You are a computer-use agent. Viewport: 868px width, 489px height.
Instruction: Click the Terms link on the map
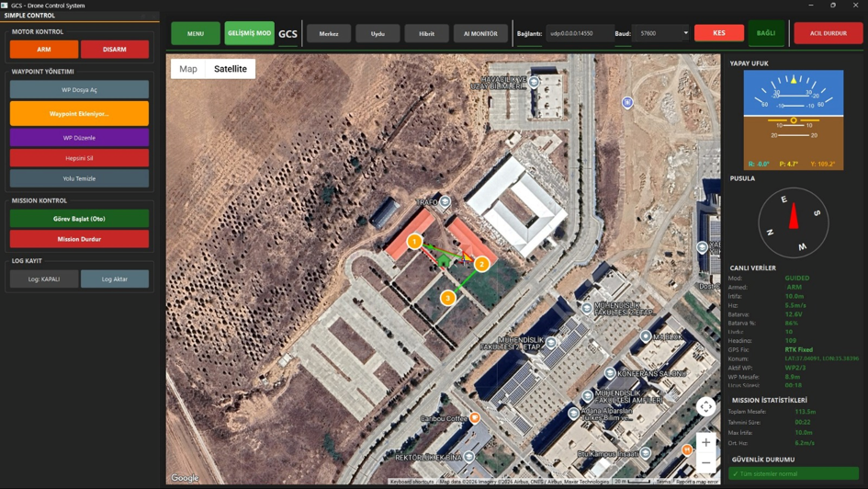click(x=663, y=482)
